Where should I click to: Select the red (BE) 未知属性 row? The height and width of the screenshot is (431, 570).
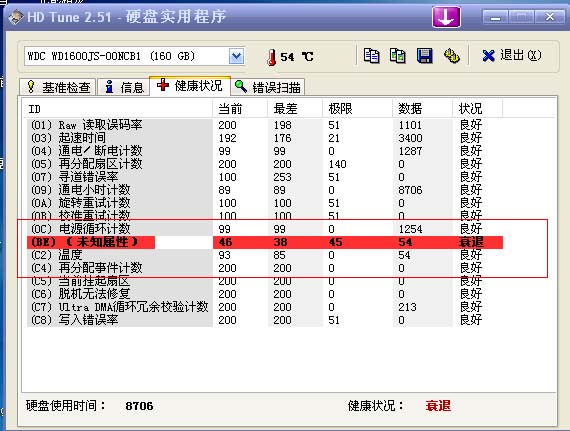click(x=265, y=242)
